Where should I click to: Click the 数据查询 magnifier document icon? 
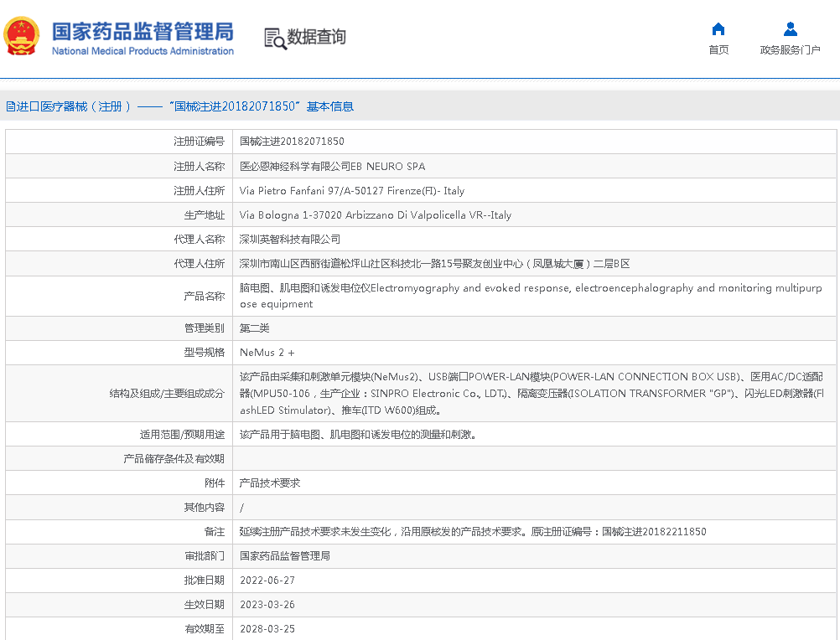tap(274, 38)
